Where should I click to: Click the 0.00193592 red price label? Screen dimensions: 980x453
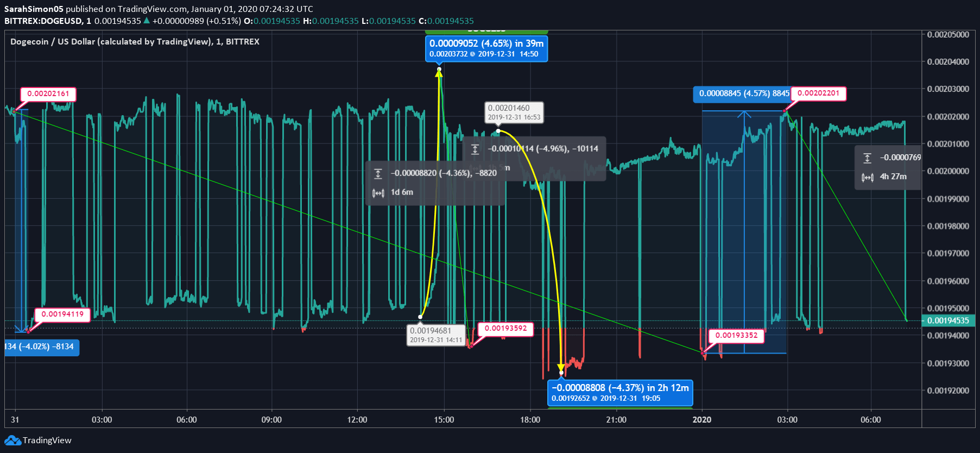click(x=505, y=329)
